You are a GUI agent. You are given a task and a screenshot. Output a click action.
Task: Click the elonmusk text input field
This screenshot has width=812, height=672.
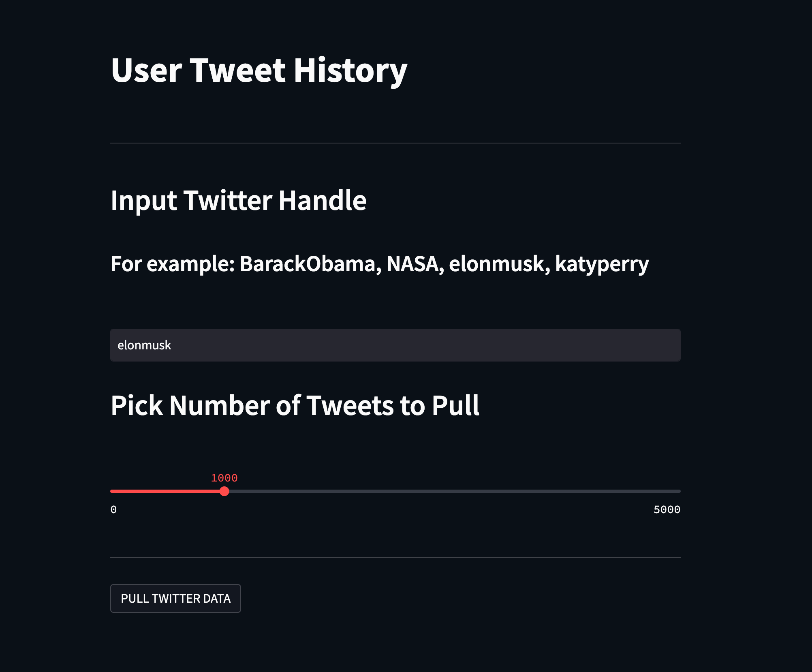click(395, 345)
